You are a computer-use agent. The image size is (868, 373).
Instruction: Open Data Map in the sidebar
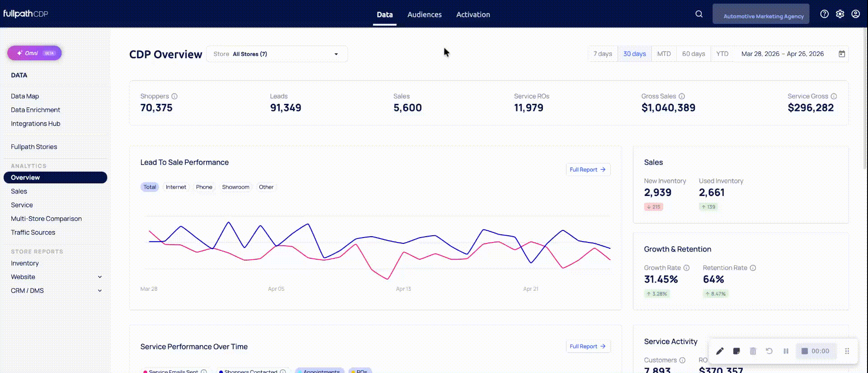tap(25, 96)
